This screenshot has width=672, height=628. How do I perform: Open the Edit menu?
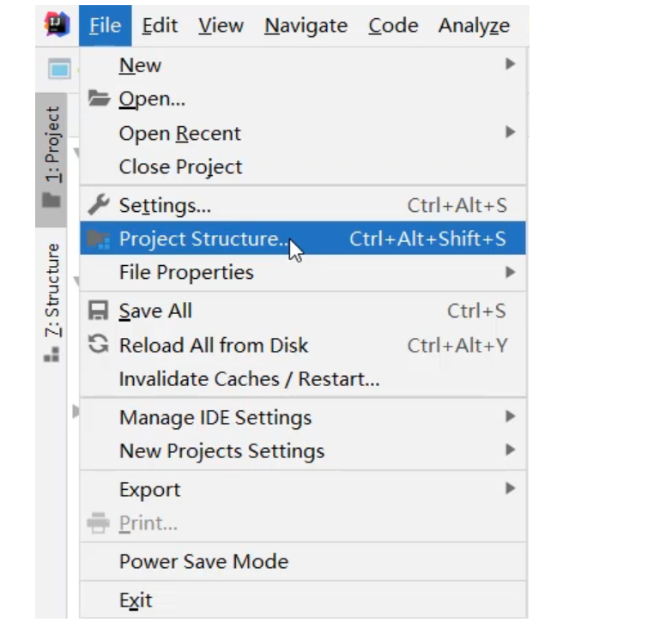pos(160,27)
